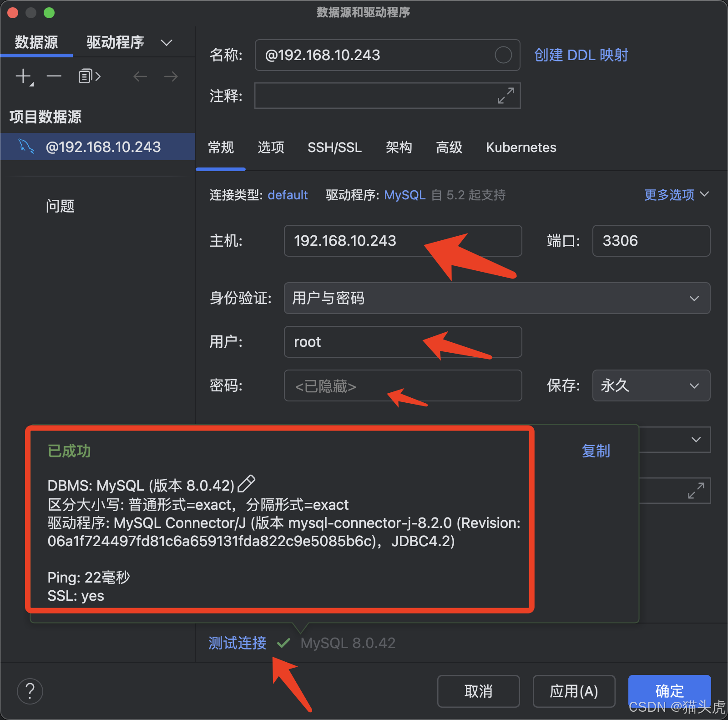Open the Kubernetes tab

coord(521,147)
